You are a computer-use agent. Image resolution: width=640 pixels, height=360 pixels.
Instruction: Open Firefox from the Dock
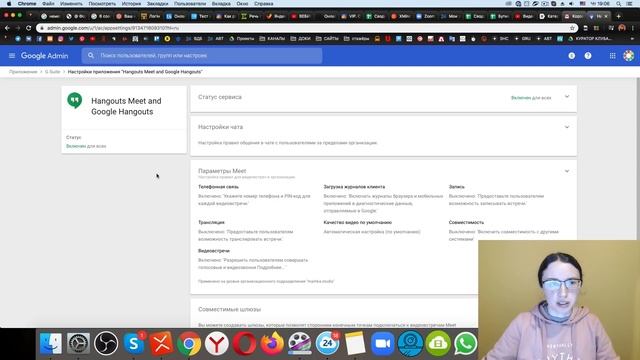[272, 343]
